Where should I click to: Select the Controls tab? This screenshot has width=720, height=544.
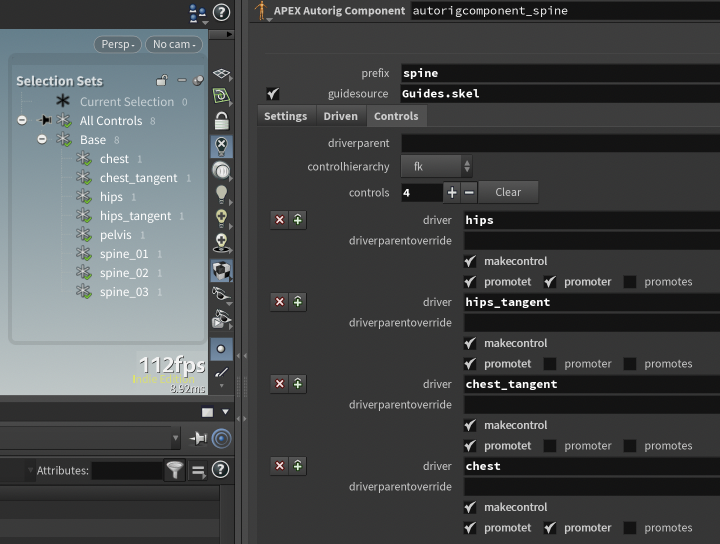[396, 116]
